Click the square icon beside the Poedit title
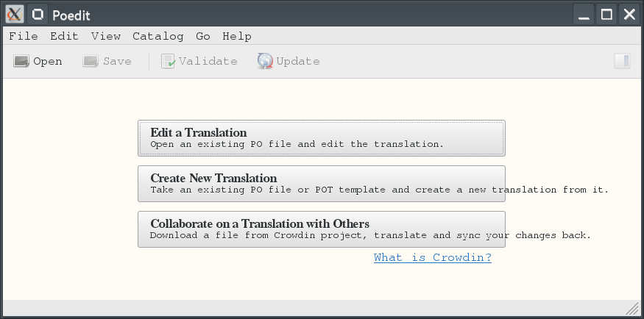The height and width of the screenshot is (319, 644). 38,14
